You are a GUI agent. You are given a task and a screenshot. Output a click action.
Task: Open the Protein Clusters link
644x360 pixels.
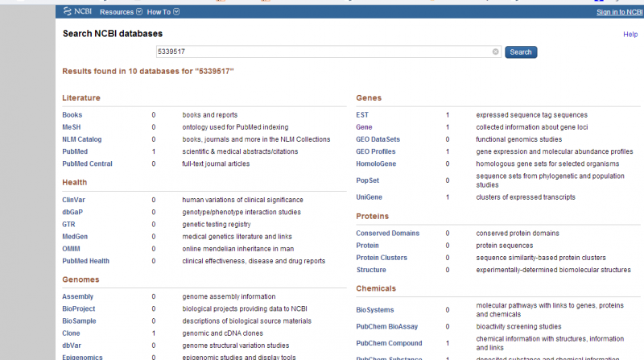tap(382, 258)
